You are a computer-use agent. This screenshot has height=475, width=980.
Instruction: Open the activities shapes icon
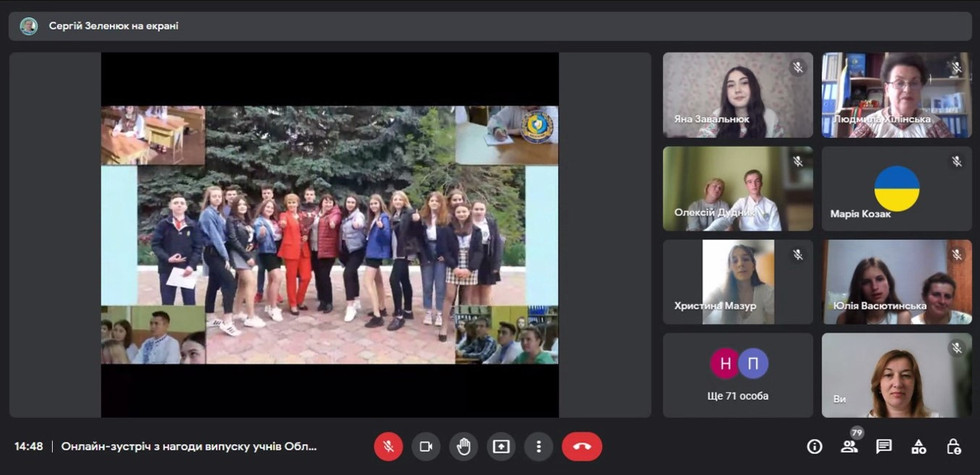pos(919,446)
